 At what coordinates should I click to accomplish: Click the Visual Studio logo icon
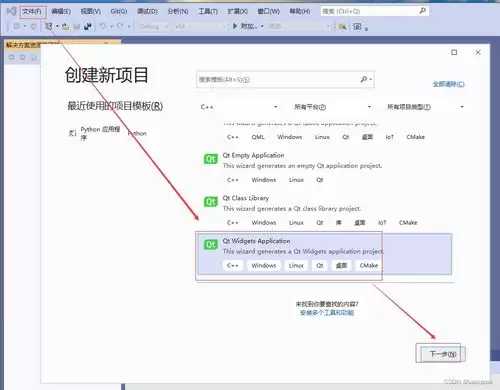11,11
